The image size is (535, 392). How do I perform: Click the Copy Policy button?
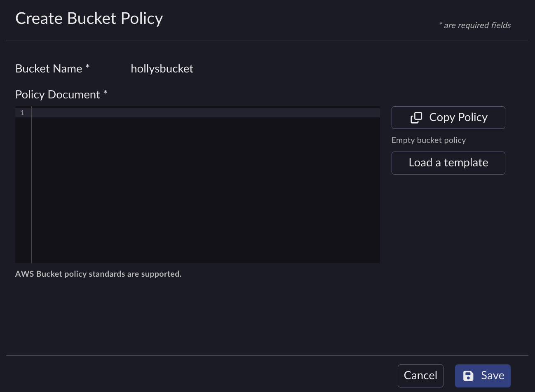[x=448, y=117]
